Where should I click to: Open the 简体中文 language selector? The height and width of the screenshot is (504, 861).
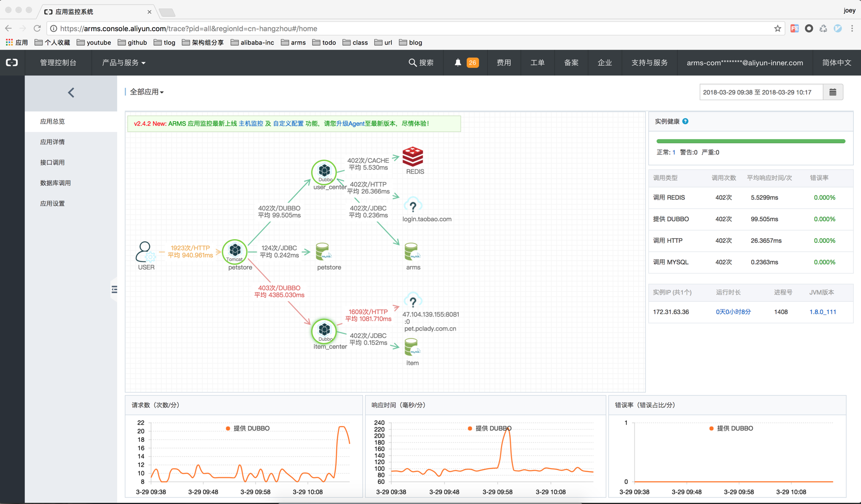pyautogui.click(x=836, y=63)
